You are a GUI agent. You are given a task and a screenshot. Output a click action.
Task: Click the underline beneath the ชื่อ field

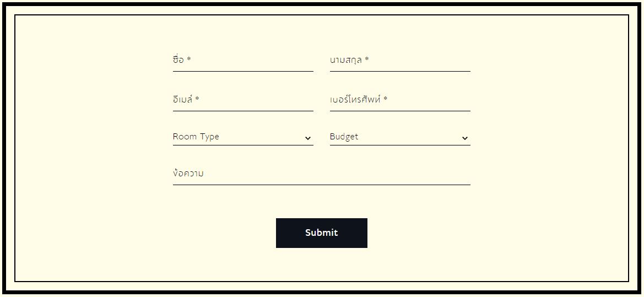coord(243,71)
